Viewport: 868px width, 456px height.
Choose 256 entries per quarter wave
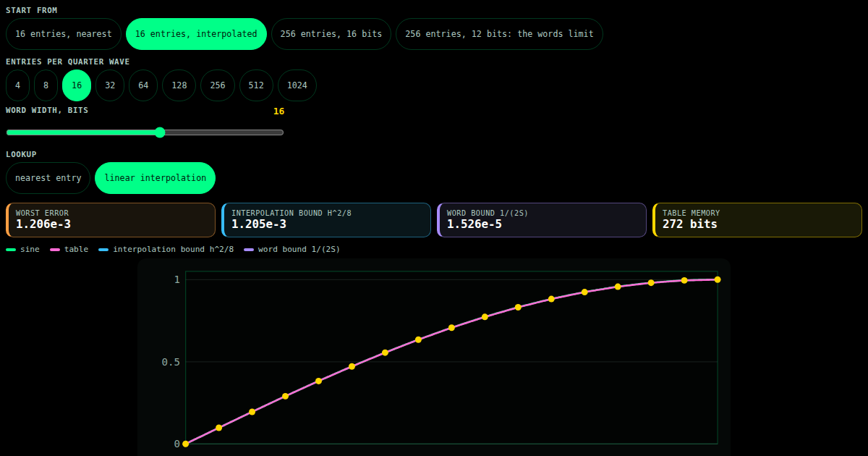click(x=218, y=85)
